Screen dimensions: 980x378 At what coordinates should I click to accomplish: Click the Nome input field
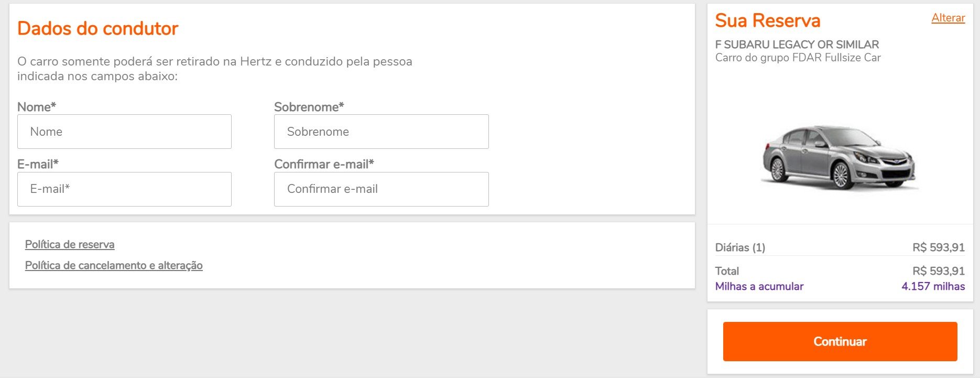coord(124,132)
